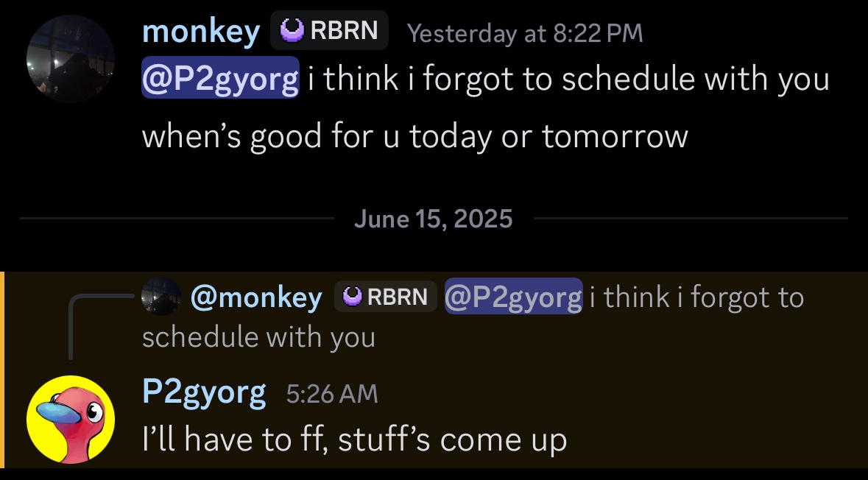868x480 pixels.
Task: Open monkey's profile picture avatar
Action: coord(71,59)
